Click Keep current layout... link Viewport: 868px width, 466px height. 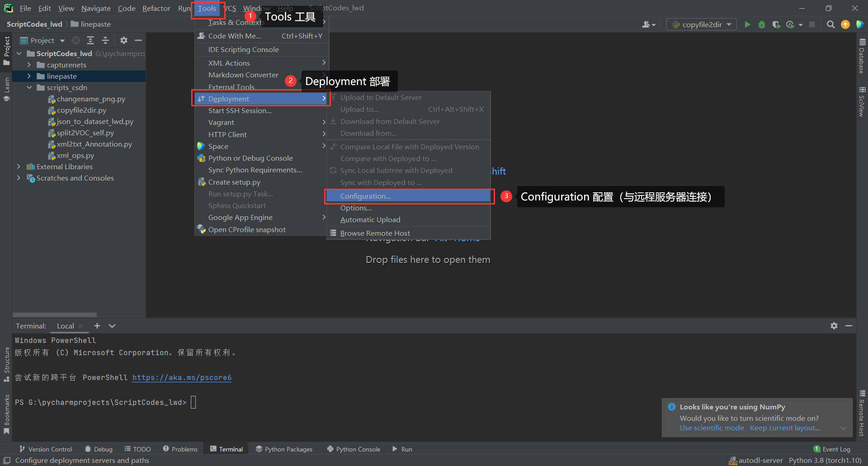785,428
